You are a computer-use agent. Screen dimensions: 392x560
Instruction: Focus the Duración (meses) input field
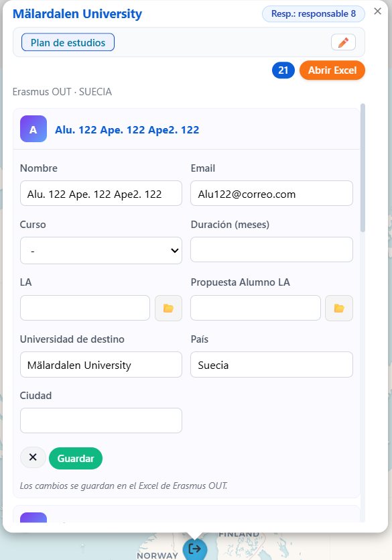coord(271,249)
